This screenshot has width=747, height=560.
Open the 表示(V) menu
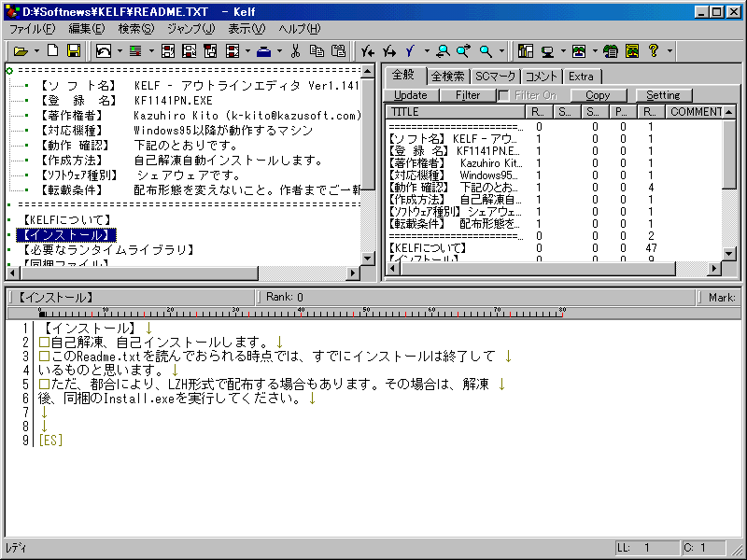(247, 29)
